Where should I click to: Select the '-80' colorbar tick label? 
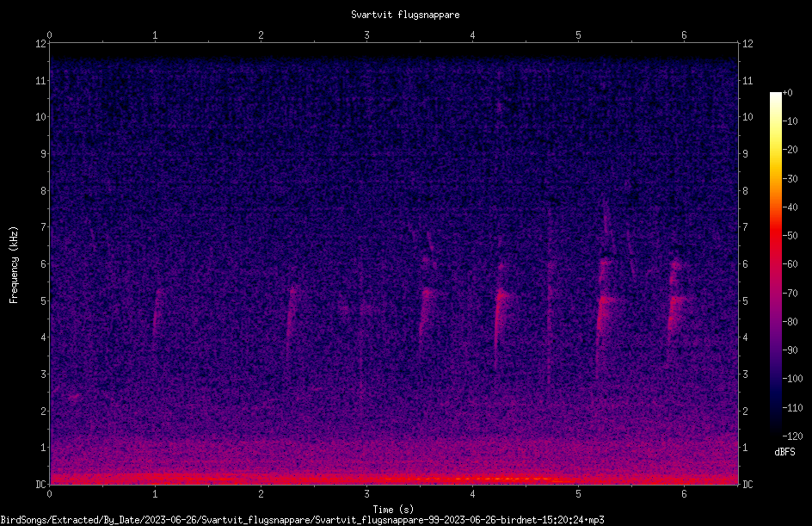(790, 322)
